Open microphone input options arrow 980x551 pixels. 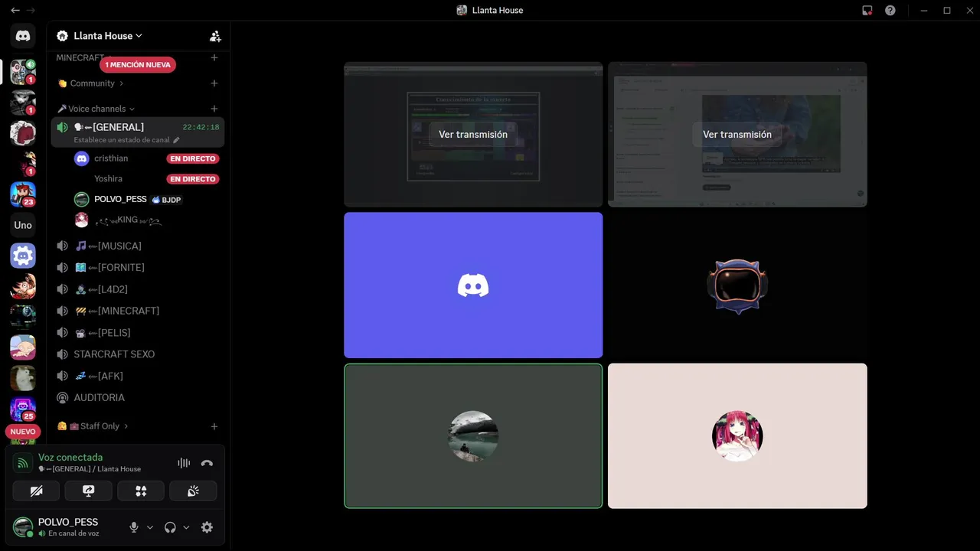tap(150, 527)
